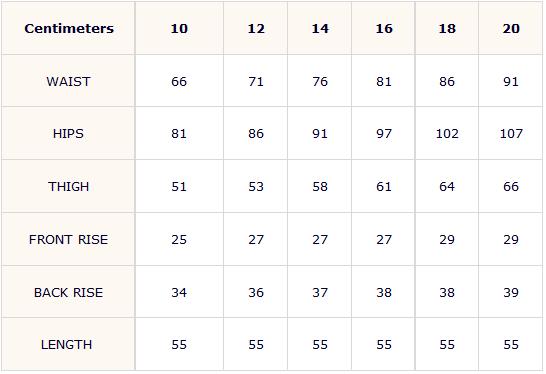Select the size 20 column header

click(x=511, y=28)
